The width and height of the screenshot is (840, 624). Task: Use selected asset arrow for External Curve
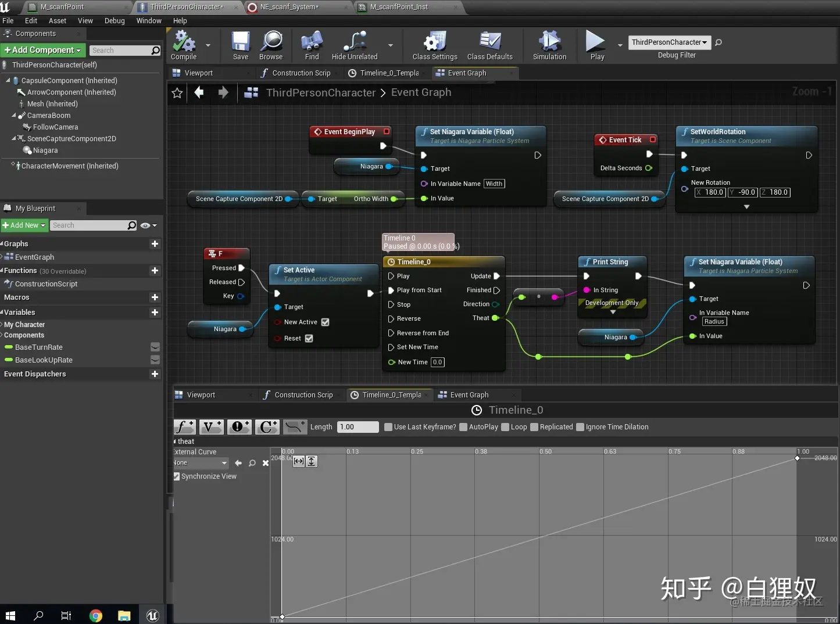coord(238,463)
